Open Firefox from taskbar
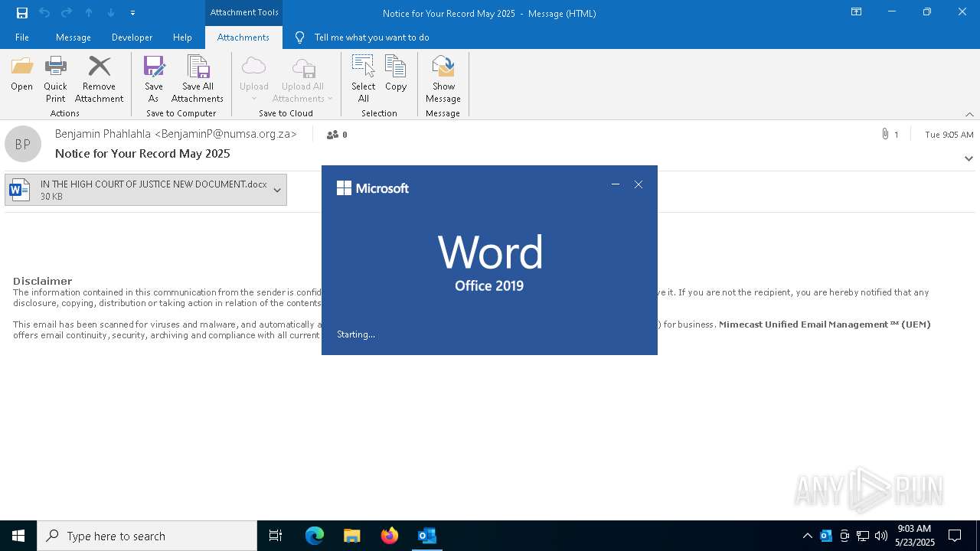 (390, 536)
